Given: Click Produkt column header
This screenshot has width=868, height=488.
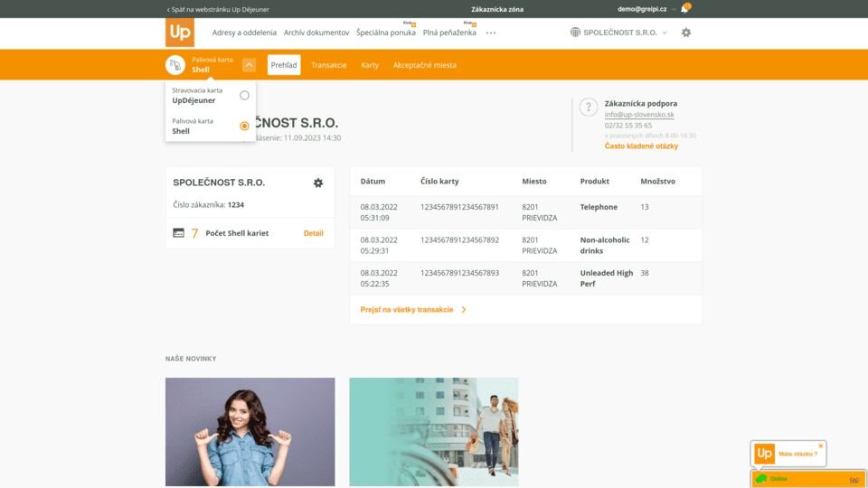Looking at the screenshot, I should point(595,182).
